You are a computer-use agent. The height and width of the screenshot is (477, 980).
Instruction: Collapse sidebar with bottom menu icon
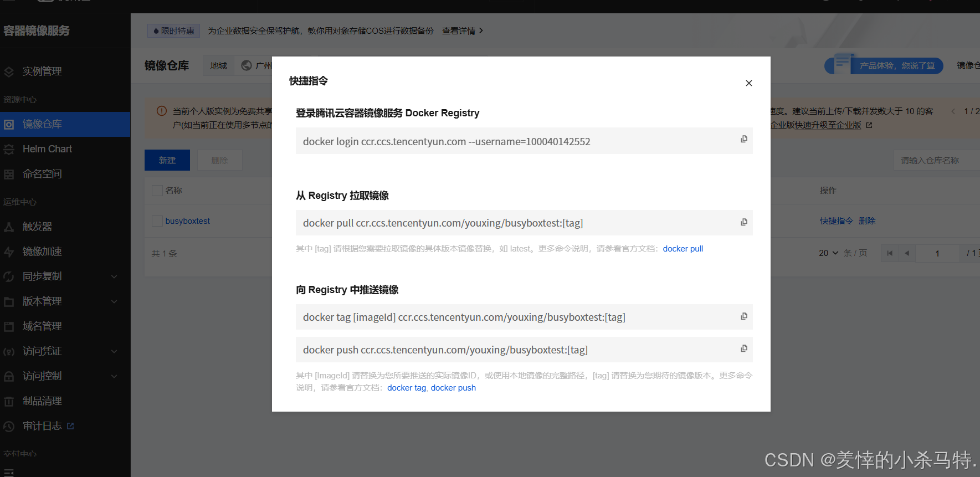(x=9, y=473)
